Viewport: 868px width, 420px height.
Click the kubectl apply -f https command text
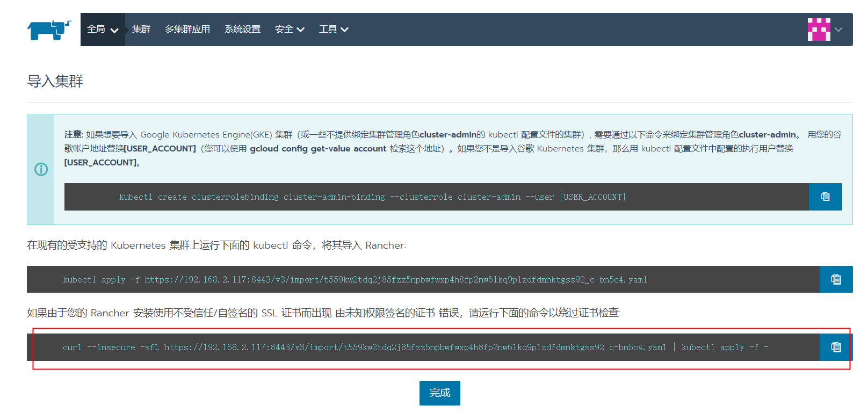355,280
